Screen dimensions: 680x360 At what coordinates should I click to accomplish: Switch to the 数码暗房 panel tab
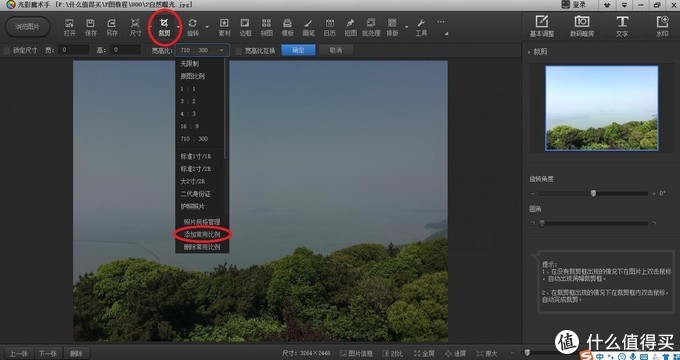(582, 26)
